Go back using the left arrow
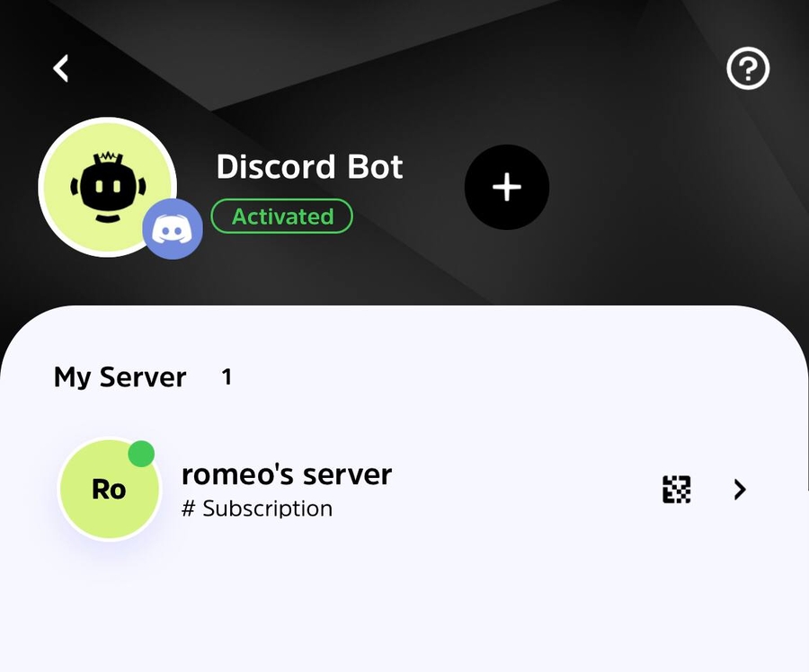The width and height of the screenshot is (809, 672). point(61,68)
